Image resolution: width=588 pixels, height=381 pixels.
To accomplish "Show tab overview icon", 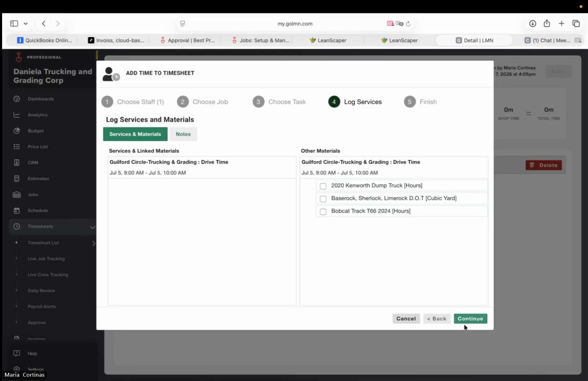I will 576,24.
